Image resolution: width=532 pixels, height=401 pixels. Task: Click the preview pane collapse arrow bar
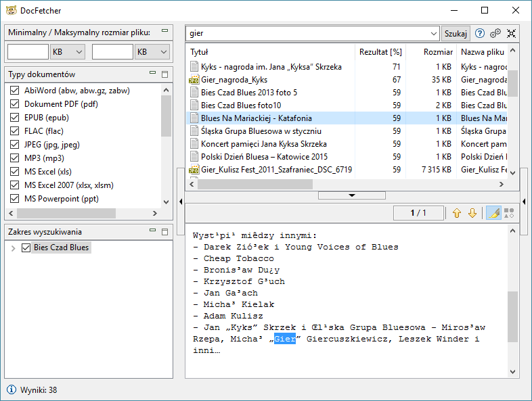coord(352,195)
